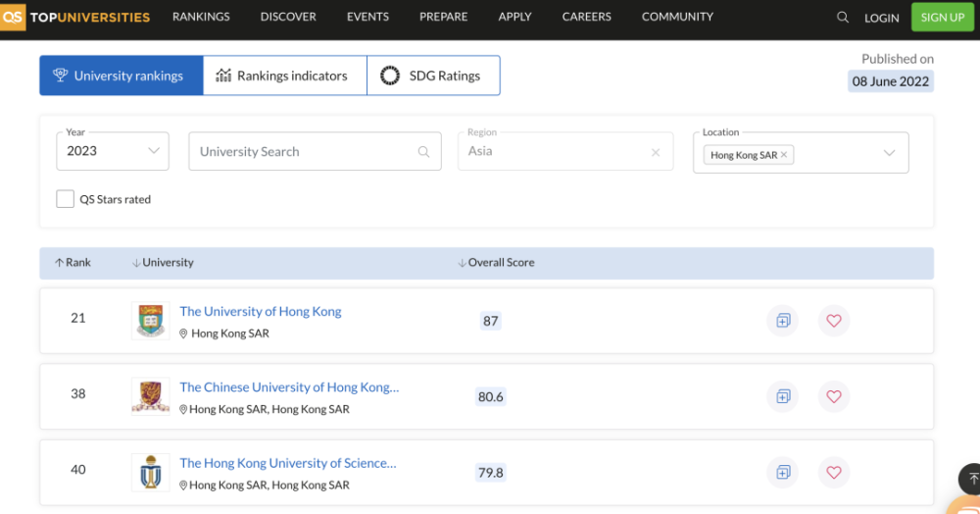Open the Events menu
This screenshot has width=980, height=514.
point(367,17)
